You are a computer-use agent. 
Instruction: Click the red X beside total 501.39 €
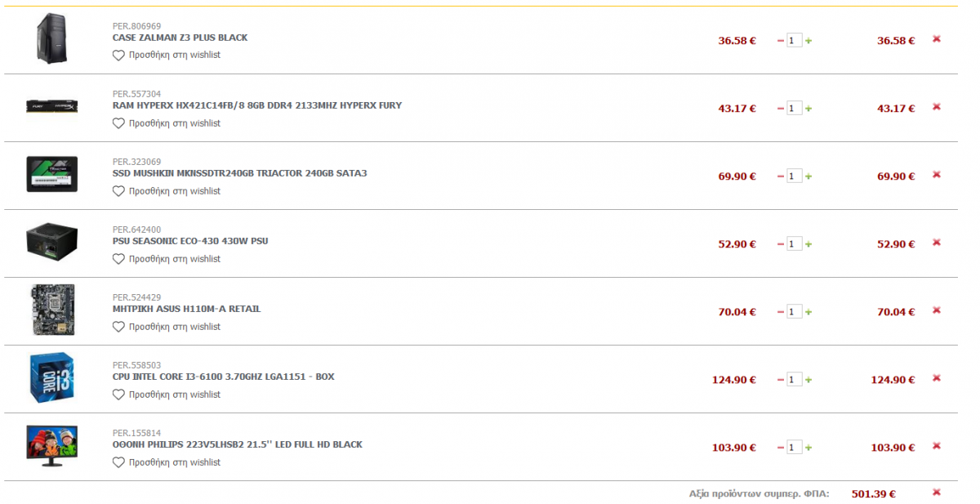936,492
